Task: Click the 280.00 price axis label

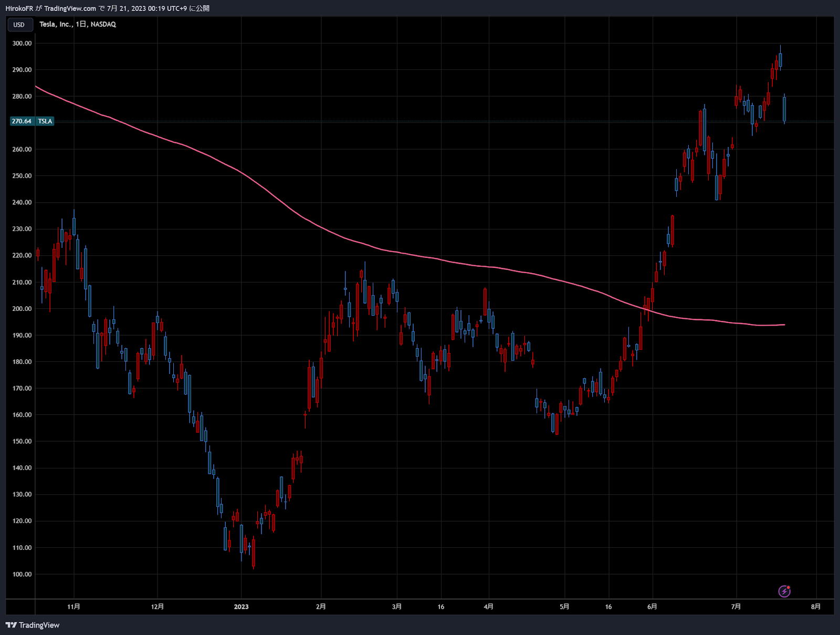Action: click(x=22, y=97)
